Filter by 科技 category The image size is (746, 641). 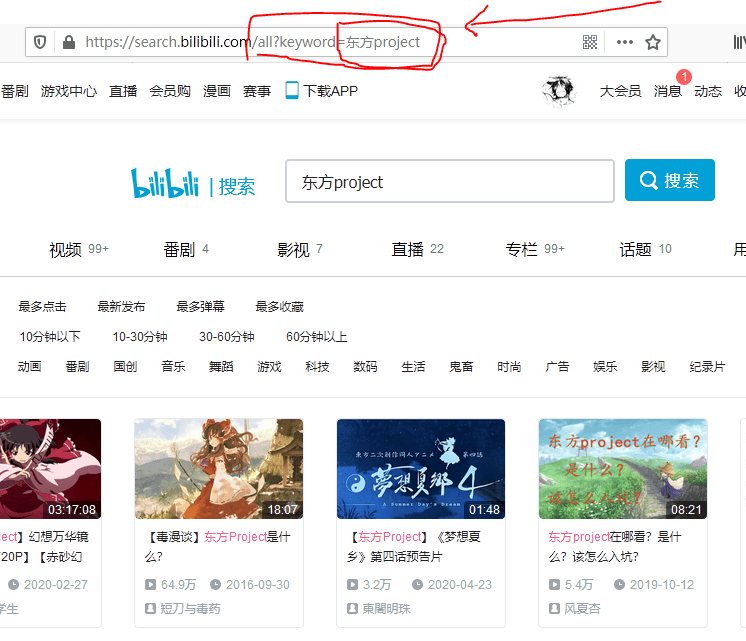pos(317,366)
